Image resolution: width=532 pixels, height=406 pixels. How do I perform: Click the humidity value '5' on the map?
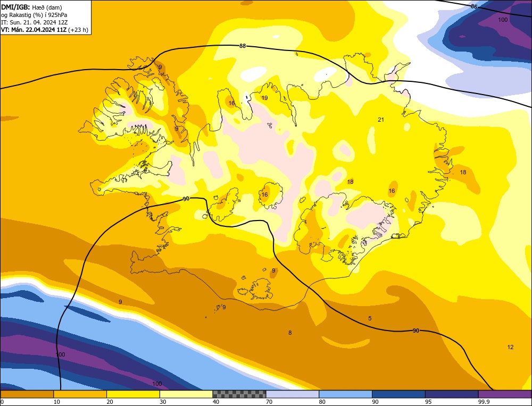(370, 318)
